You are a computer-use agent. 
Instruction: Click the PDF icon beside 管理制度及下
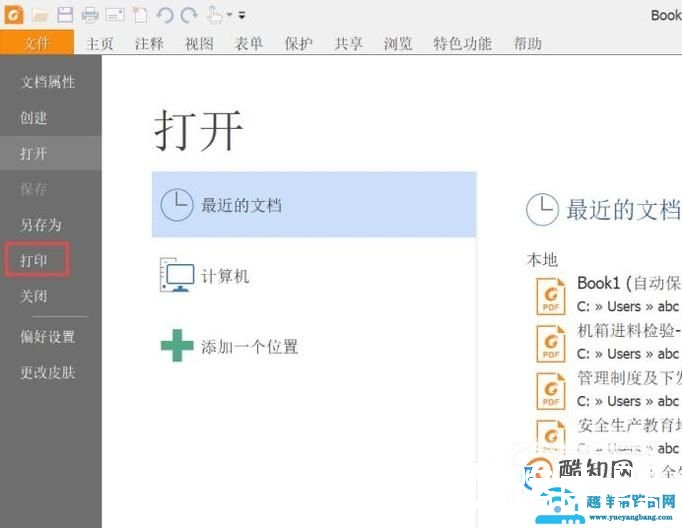pyautogui.click(x=551, y=391)
